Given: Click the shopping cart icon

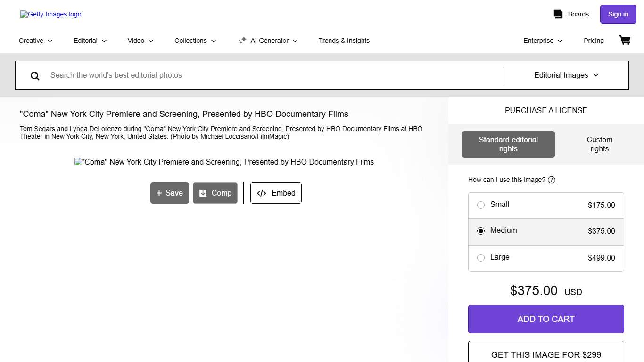Looking at the screenshot, I should (x=624, y=41).
